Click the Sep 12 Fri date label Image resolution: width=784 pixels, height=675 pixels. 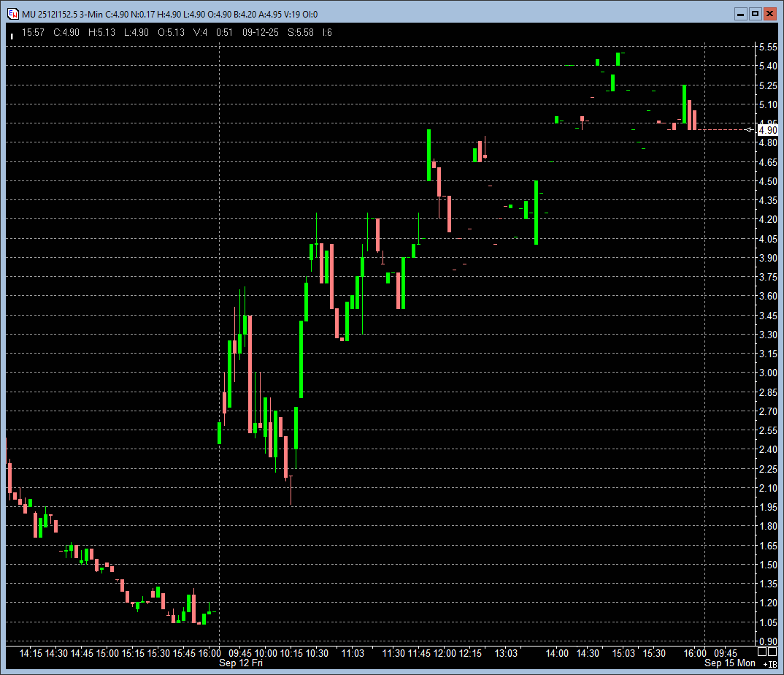click(240, 663)
